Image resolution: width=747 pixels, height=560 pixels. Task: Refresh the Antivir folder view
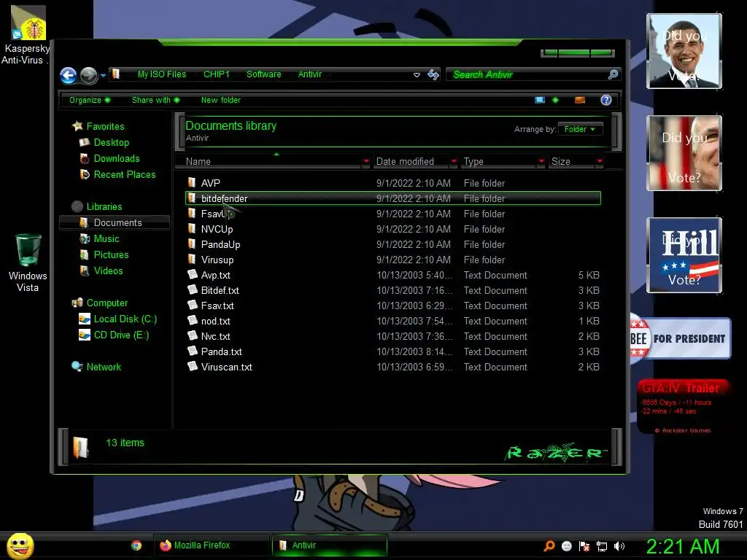[433, 74]
